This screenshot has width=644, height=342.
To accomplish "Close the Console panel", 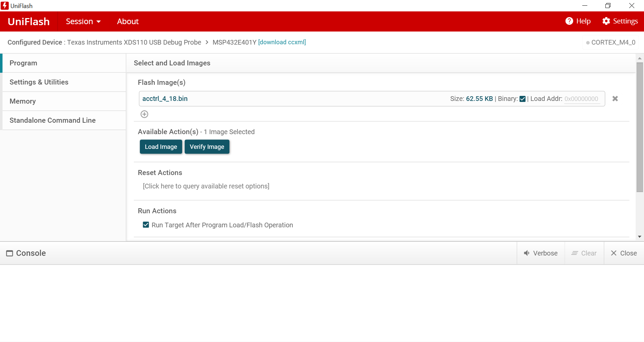I will 624,253.
